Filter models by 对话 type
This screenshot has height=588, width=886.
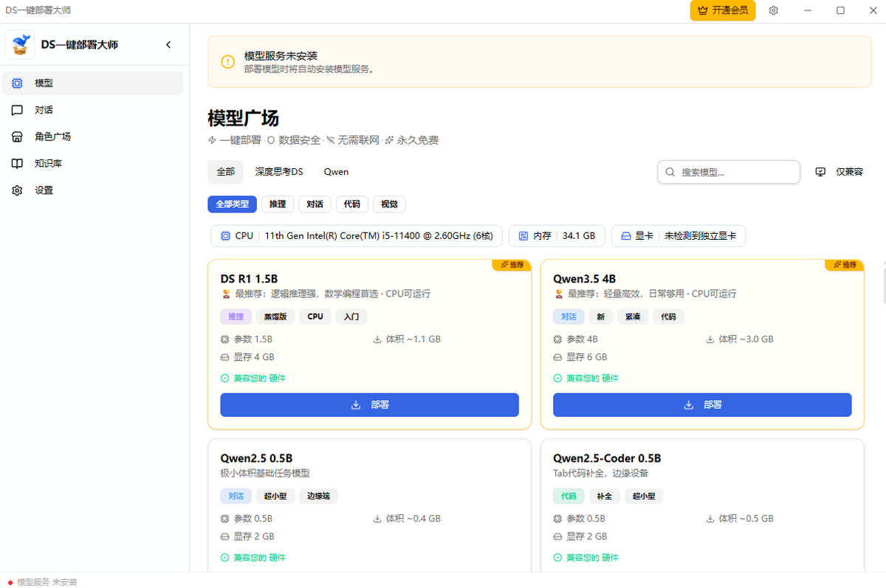[x=315, y=204]
